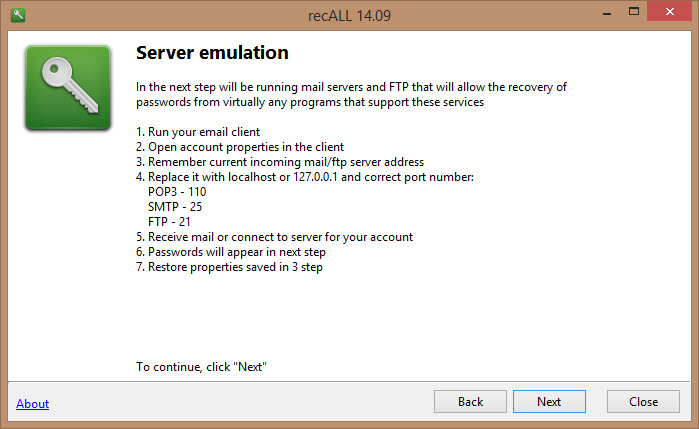
Task: Click 'Passwords will appear in next step' text
Action: 231,252
